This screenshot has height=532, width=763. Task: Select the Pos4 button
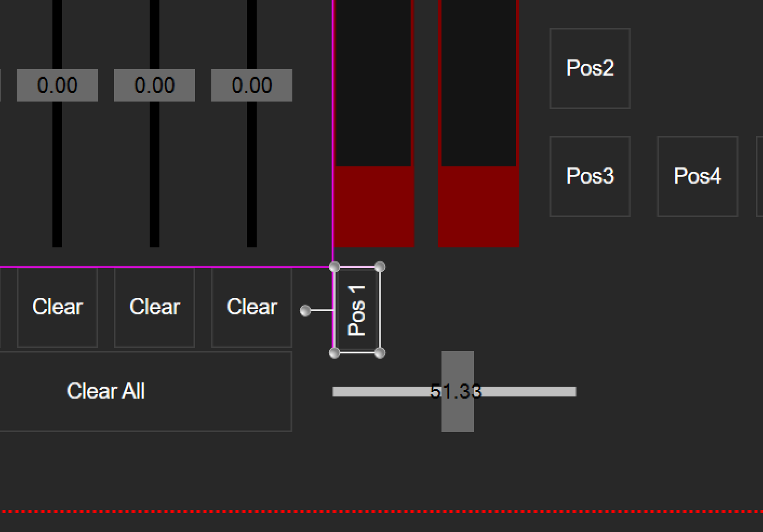(697, 177)
